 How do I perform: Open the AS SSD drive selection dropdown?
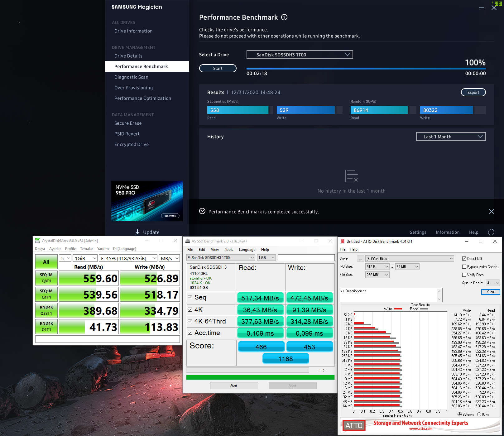221,258
